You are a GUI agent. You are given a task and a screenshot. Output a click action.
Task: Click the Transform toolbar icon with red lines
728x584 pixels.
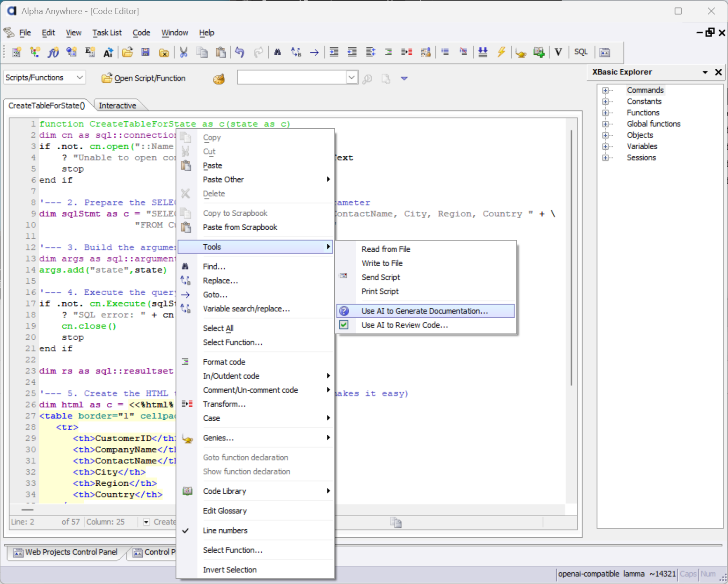[407, 52]
